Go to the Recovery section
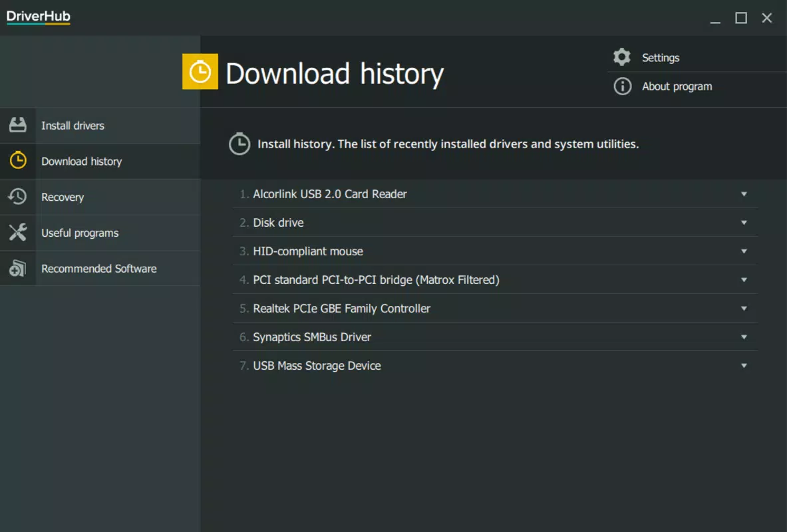The width and height of the screenshot is (787, 532). pos(100,198)
